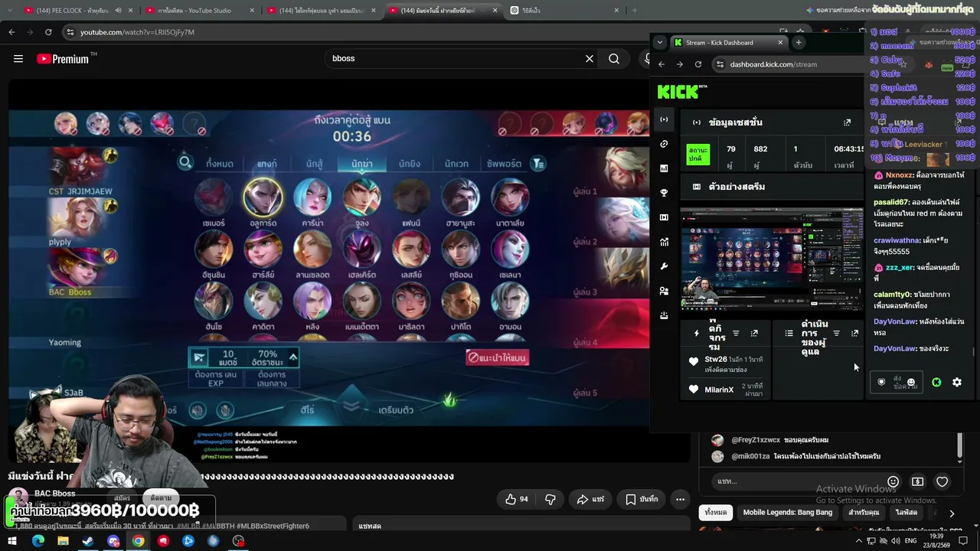Image resolution: width=980 pixels, height=551 pixels.
Task: Click the Kick stream preview thumbnail
Action: tap(772, 258)
